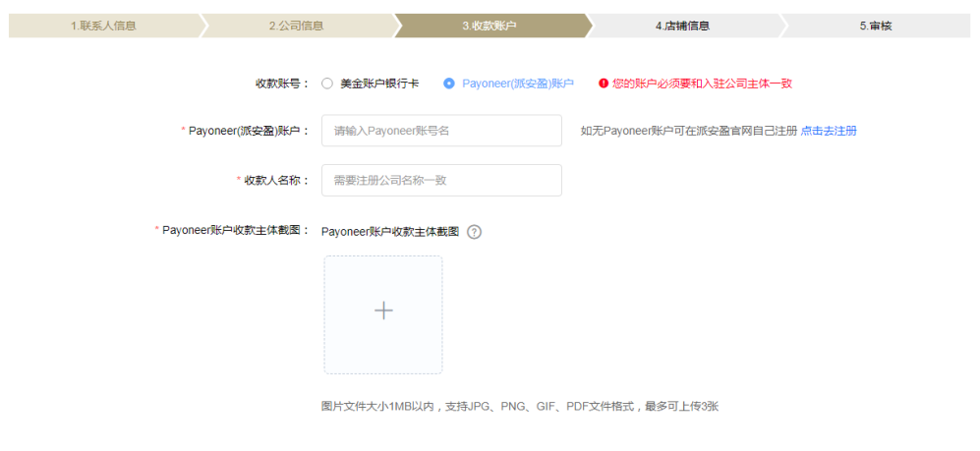Go to step 1.联系人信息
Viewport: 980px width, 451px height.
coord(103,26)
